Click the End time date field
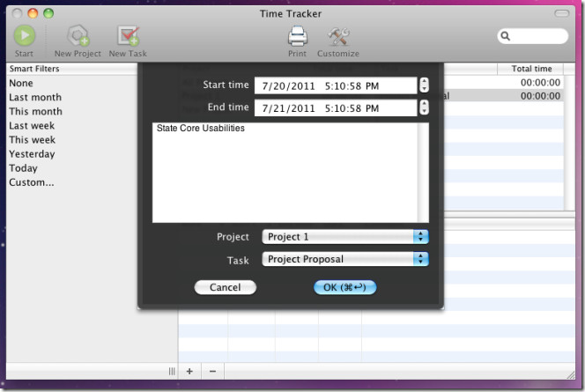The image size is (585, 392). [336, 108]
